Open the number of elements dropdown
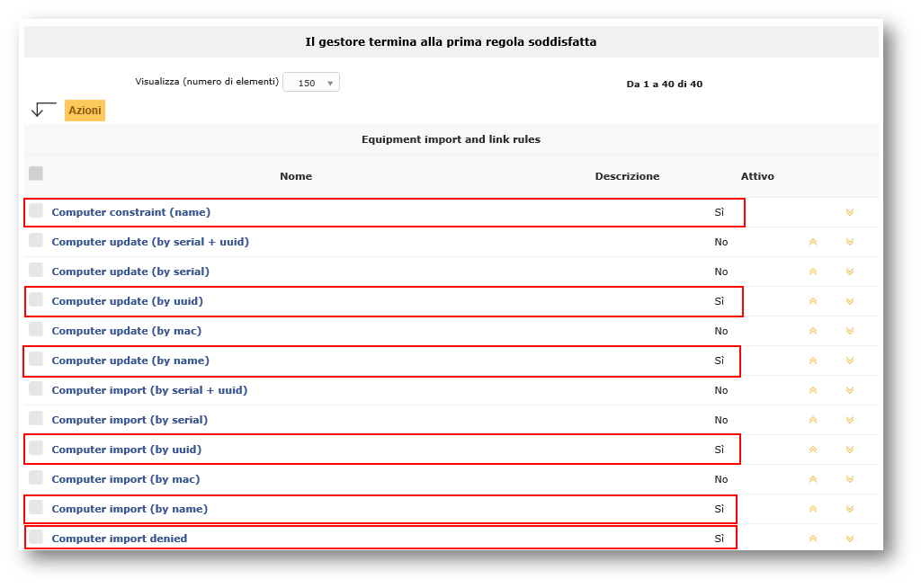921x588 pixels. [x=311, y=83]
